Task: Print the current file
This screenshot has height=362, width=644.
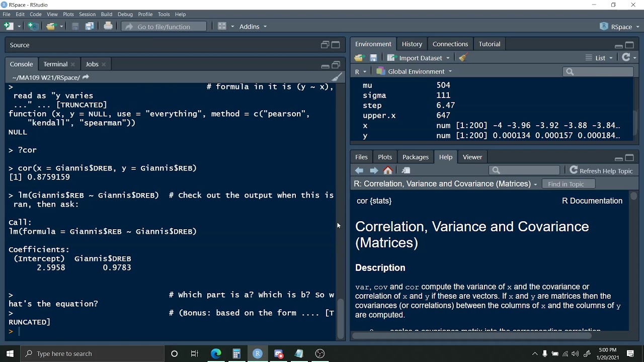Action: pyautogui.click(x=108, y=26)
